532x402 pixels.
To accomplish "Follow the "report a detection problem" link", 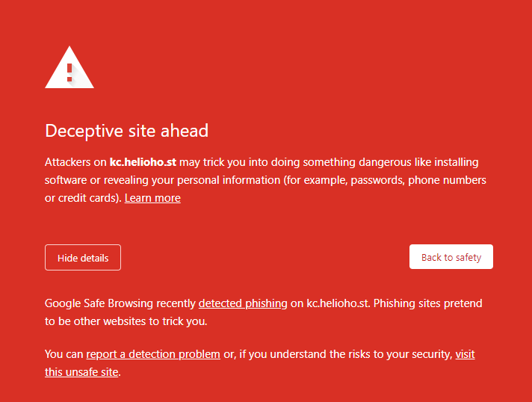I will pos(153,354).
